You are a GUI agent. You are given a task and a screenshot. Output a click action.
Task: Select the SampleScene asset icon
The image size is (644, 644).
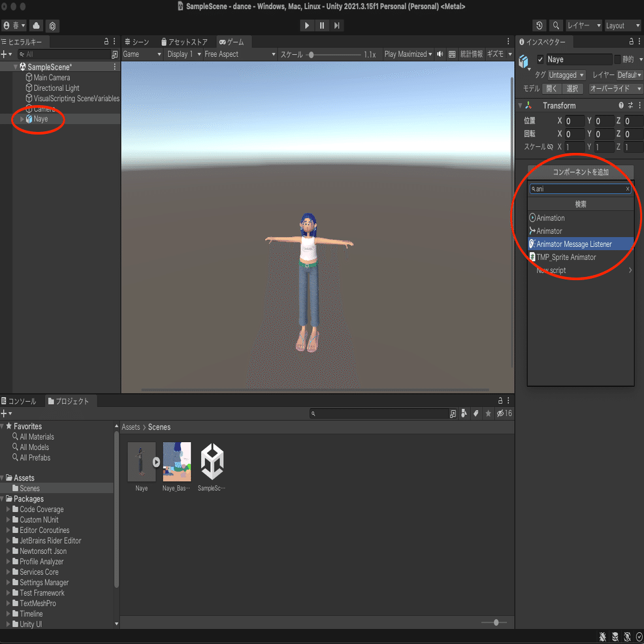(212, 462)
